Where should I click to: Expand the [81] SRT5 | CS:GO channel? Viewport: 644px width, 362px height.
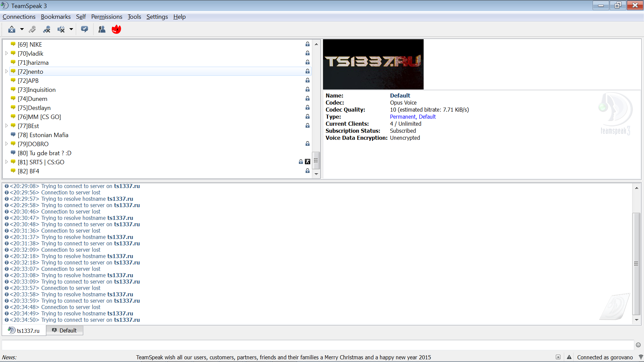[6, 162]
